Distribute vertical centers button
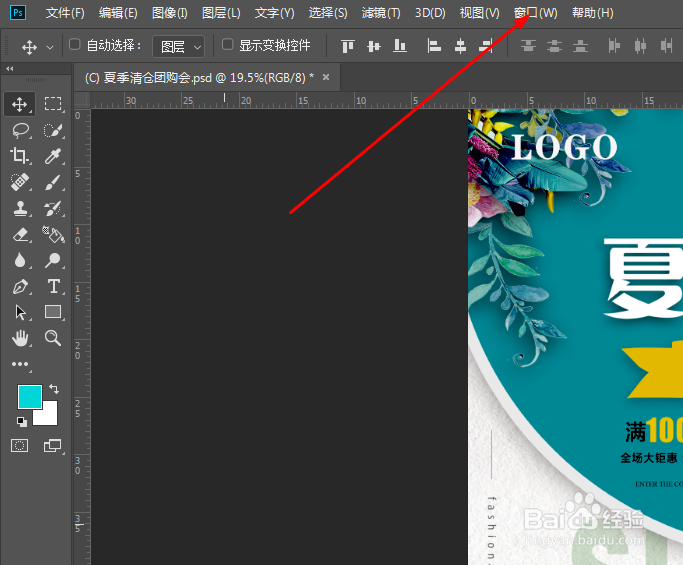Screen dimensions: 683x565 pyautogui.click(x=554, y=46)
